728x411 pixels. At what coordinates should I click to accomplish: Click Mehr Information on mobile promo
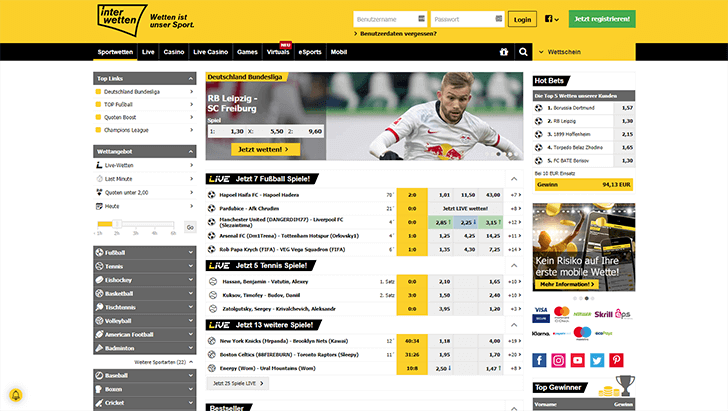567,284
